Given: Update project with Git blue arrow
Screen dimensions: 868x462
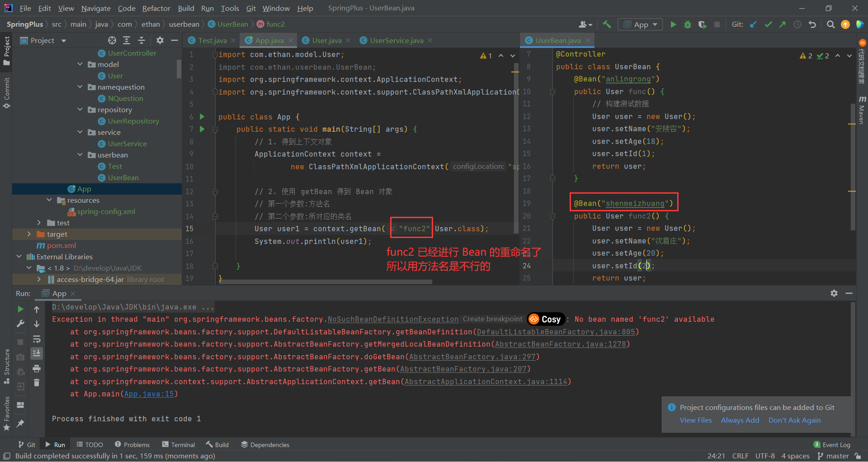Looking at the screenshot, I should [753, 24].
